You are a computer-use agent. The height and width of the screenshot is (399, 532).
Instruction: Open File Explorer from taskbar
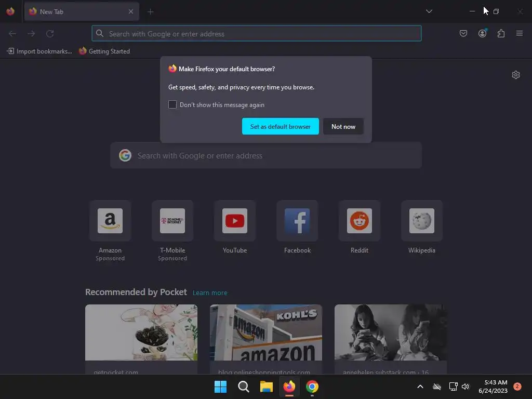[267, 387]
